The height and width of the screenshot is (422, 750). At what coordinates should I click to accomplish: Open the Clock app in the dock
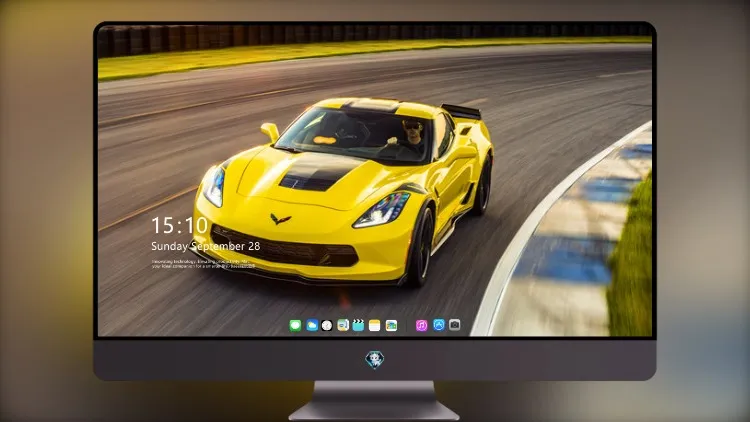pyautogui.click(x=327, y=326)
